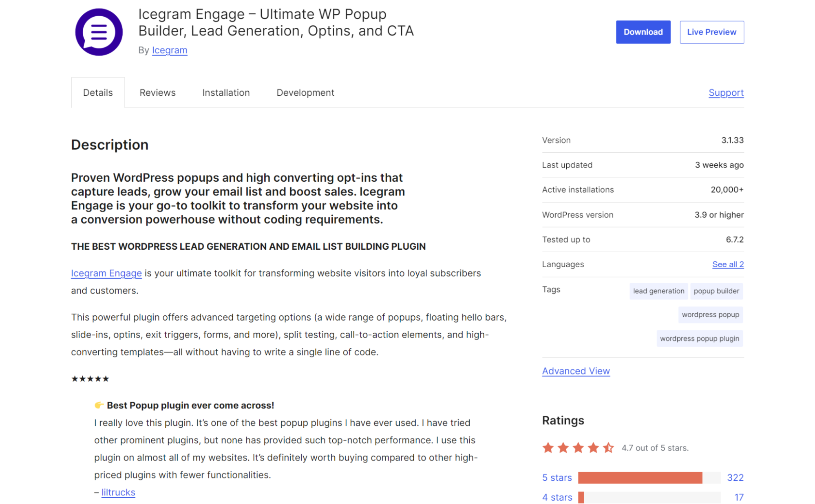
Task: Open the Live Preview button
Action: coord(711,32)
